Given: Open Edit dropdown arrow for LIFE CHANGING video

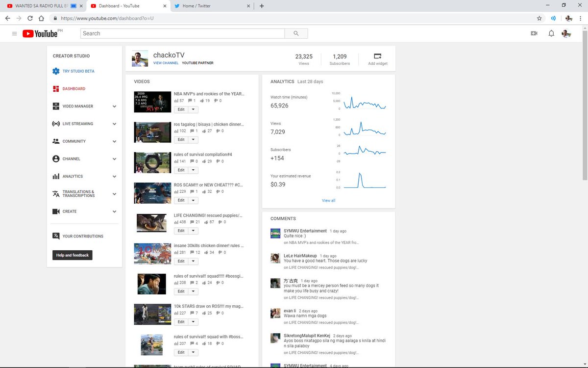Looking at the screenshot, I should 193,231.
